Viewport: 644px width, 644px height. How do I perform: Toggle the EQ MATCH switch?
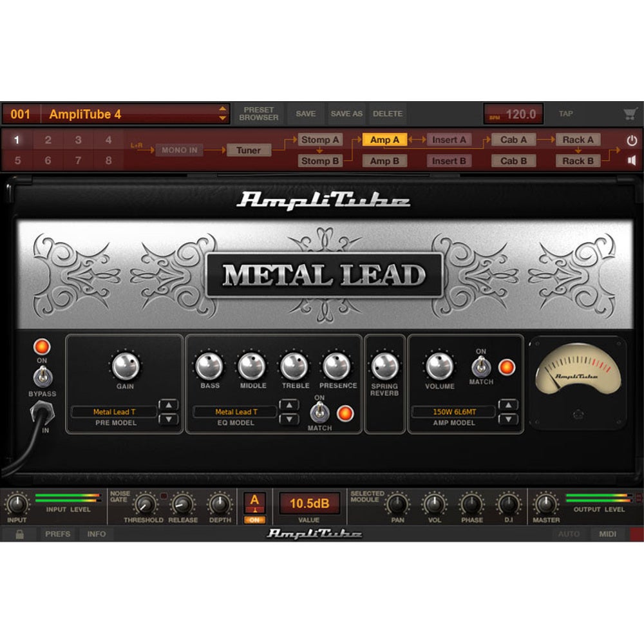pos(319,412)
